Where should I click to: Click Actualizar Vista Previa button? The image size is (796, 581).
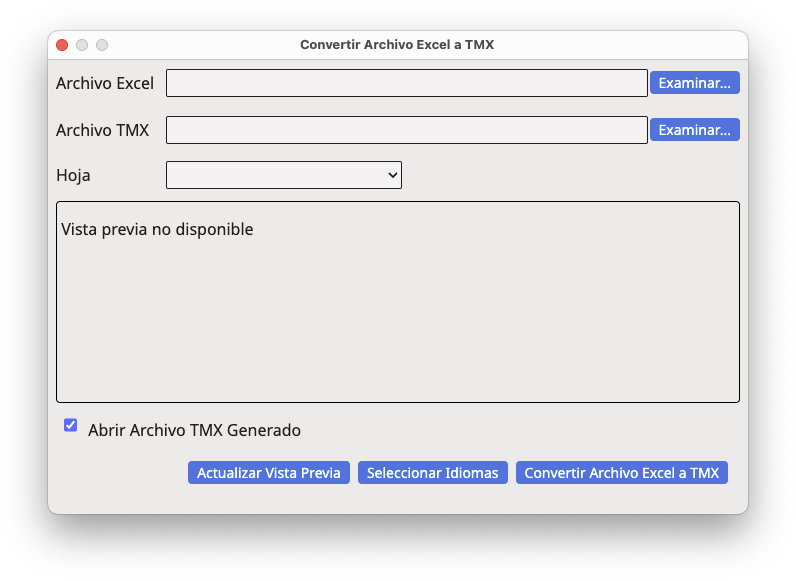pos(269,473)
